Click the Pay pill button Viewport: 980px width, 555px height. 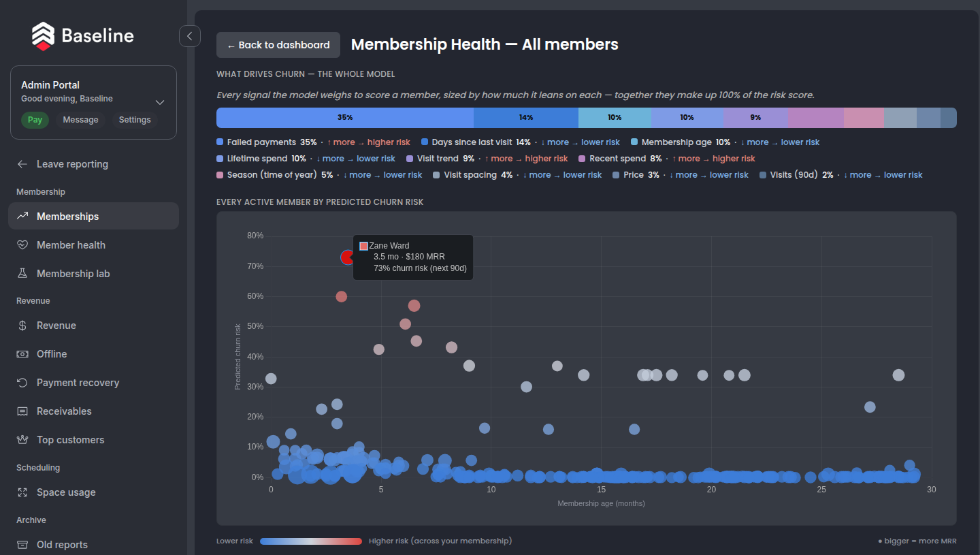[x=35, y=120]
